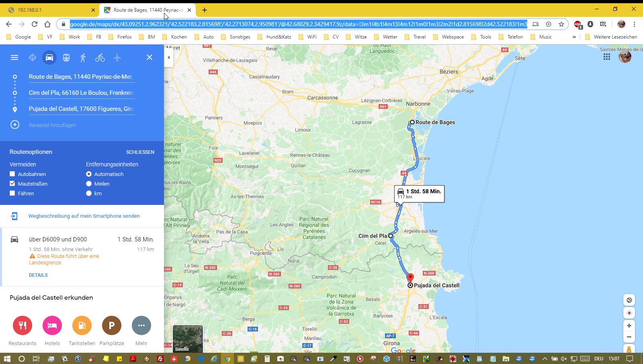
Task: Bookmark this page with star
Action: [x=561, y=24]
